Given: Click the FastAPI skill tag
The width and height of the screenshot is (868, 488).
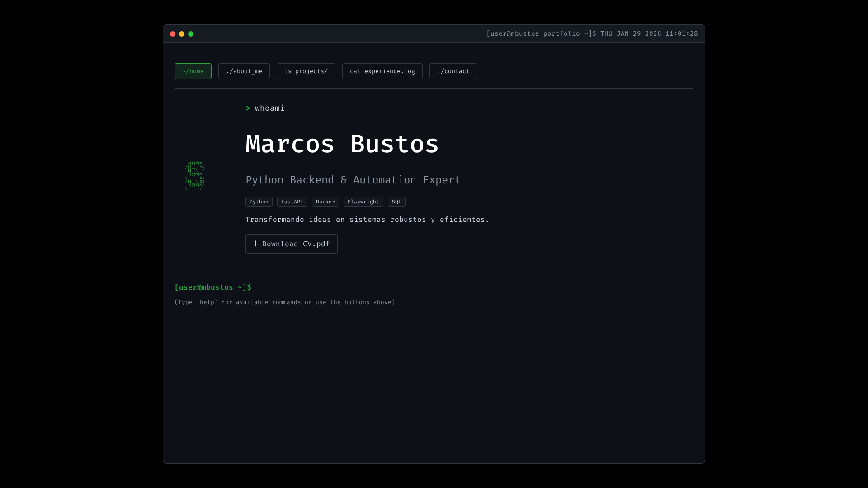Looking at the screenshot, I should [x=292, y=202].
